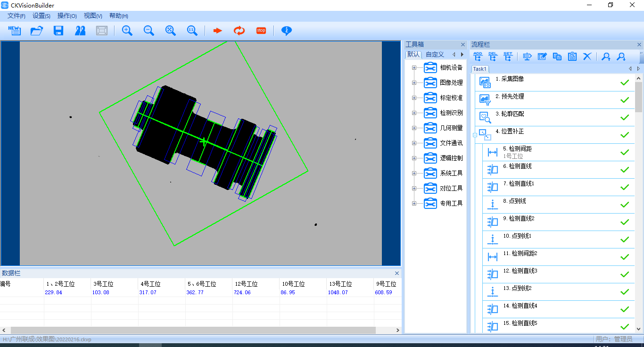This screenshot has width=644, height=347.
Task: Open the 文件(F) menu
Action: [17, 16]
